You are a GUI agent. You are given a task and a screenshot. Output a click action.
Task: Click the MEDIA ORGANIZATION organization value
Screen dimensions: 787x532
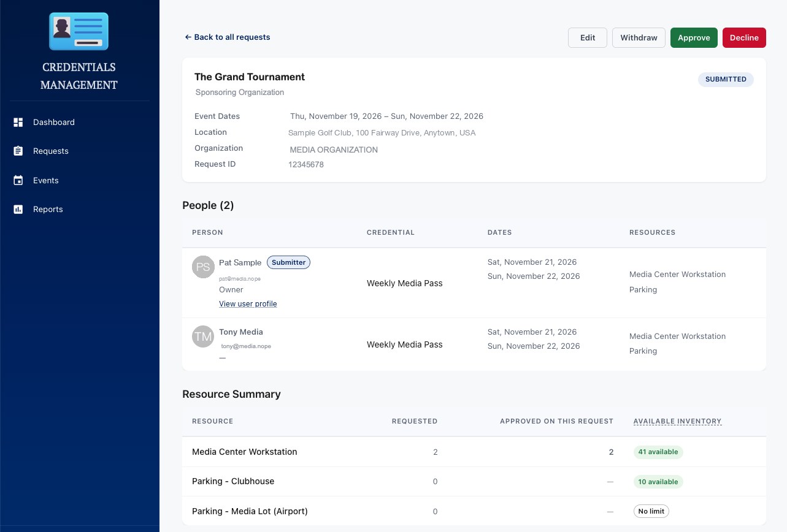coord(334,150)
